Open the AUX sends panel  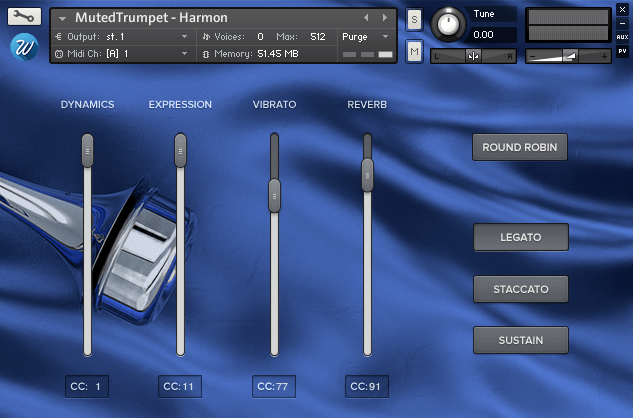[x=622, y=37]
